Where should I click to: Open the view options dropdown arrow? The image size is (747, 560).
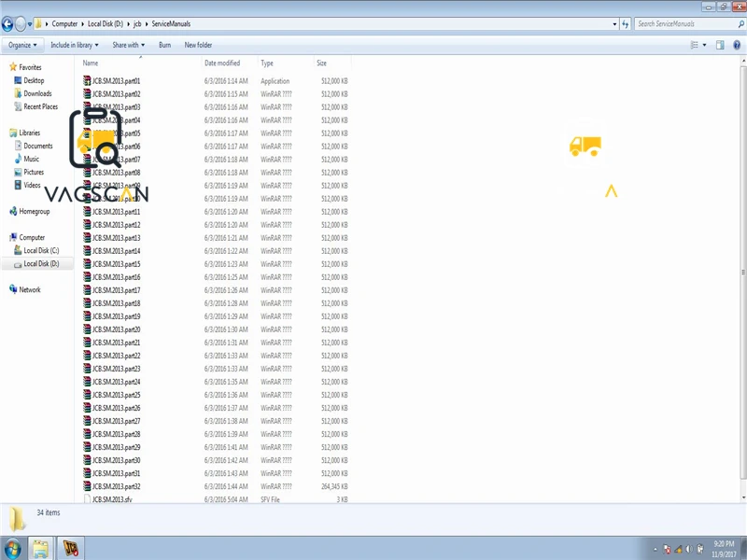click(705, 45)
